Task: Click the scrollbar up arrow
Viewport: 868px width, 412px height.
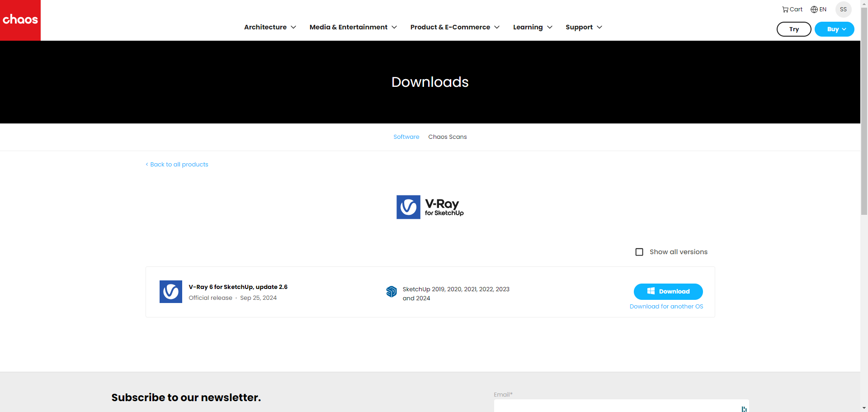Action: 864,4
